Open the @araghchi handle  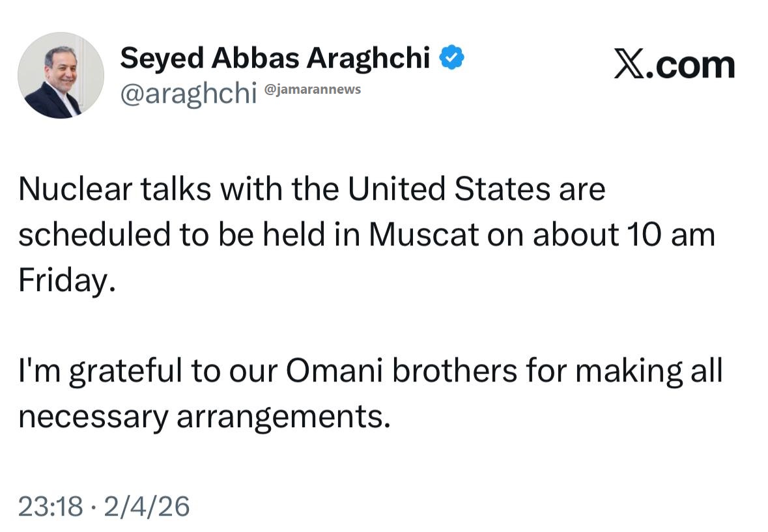tap(188, 93)
